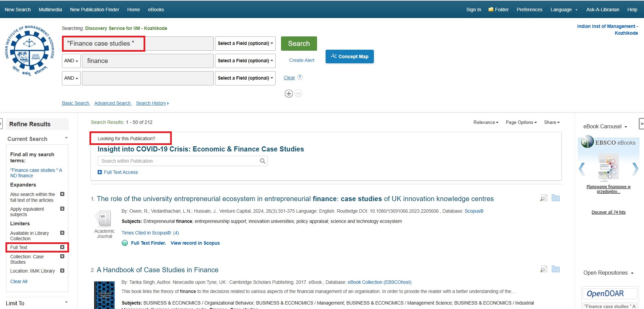The width and height of the screenshot is (644, 309).
Task: Click the green Search button
Action: (299, 44)
